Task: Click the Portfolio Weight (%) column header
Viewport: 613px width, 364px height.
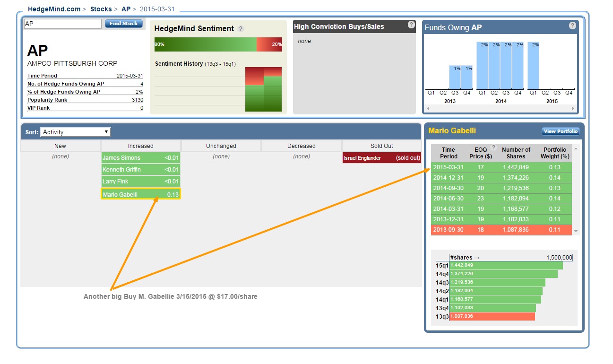Action: coord(556,153)
